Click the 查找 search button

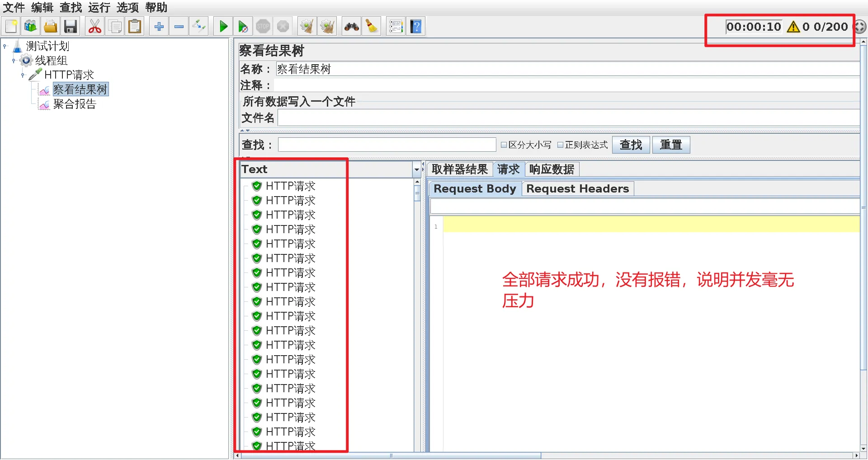[631, 145]
